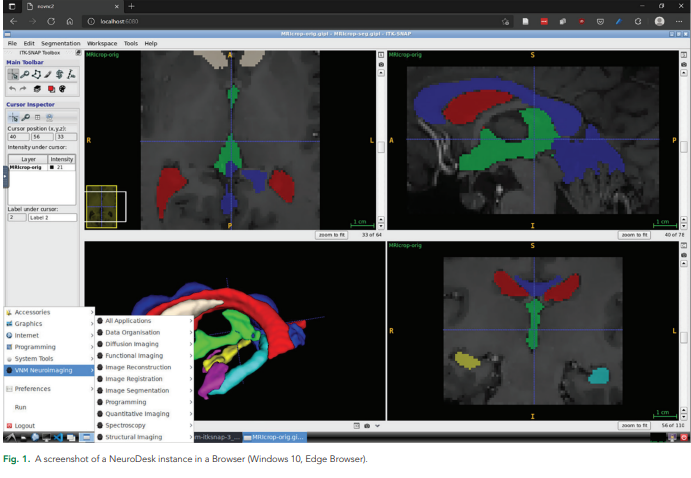Click zoom to fit in axial view
The image size is (691, 478).
[330, 235]
